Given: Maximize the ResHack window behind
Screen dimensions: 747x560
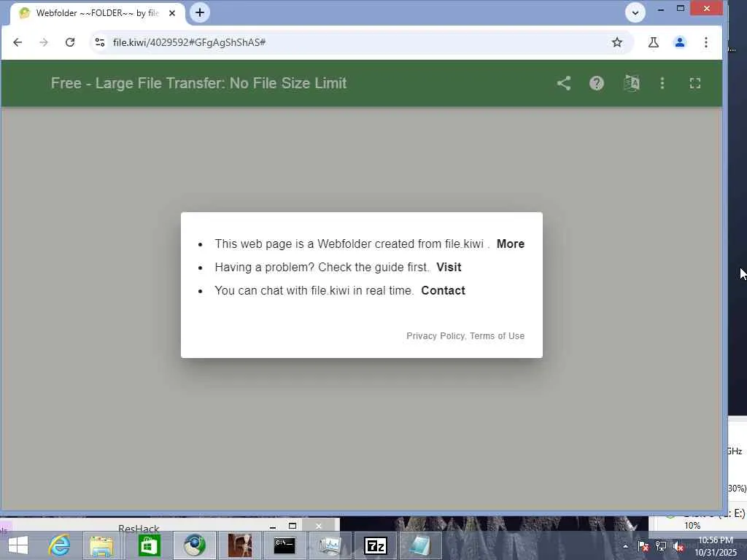Looking at the screenshot, I should pyautogui.click(x=293, y=526).
